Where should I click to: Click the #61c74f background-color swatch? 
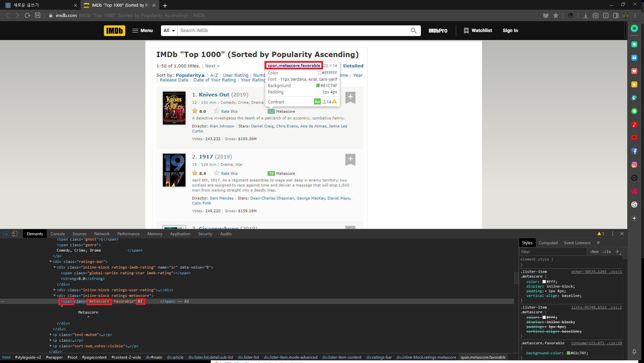(x=569, y=353)
